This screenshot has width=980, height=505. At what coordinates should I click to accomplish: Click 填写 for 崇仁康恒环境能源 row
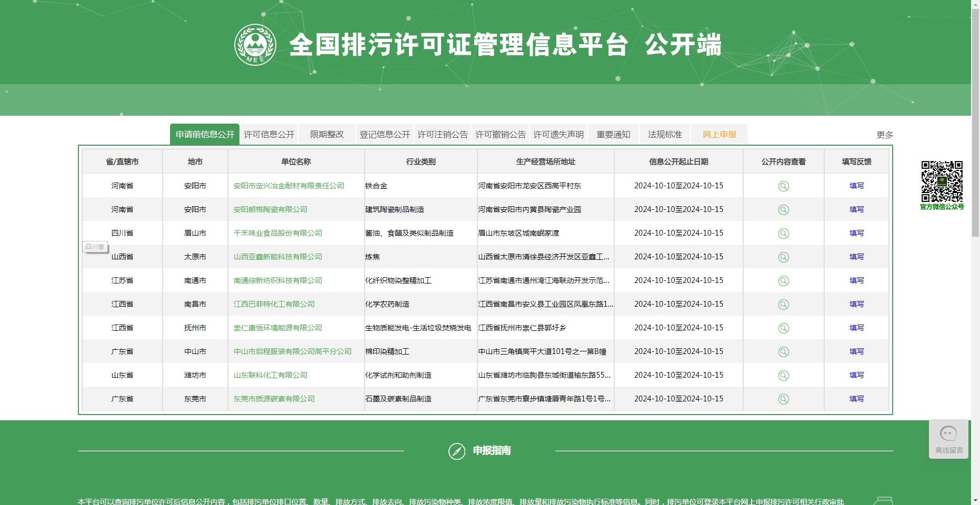pyautogui.click(x=857, y=328)
